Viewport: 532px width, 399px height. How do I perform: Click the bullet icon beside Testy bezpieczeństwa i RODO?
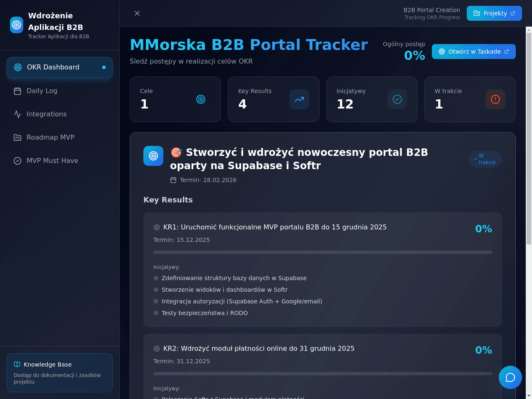coord(156,313)
